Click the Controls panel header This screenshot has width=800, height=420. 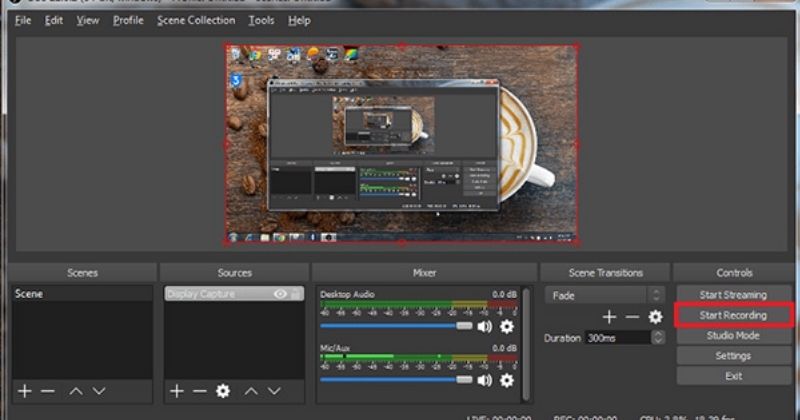(734, 273)
